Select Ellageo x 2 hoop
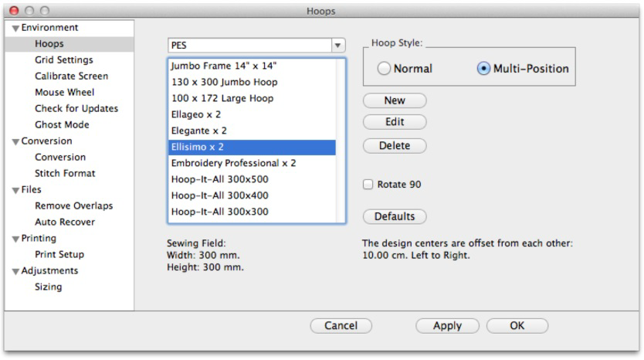The height and width of the screenshot is (360, 644). 252,114
